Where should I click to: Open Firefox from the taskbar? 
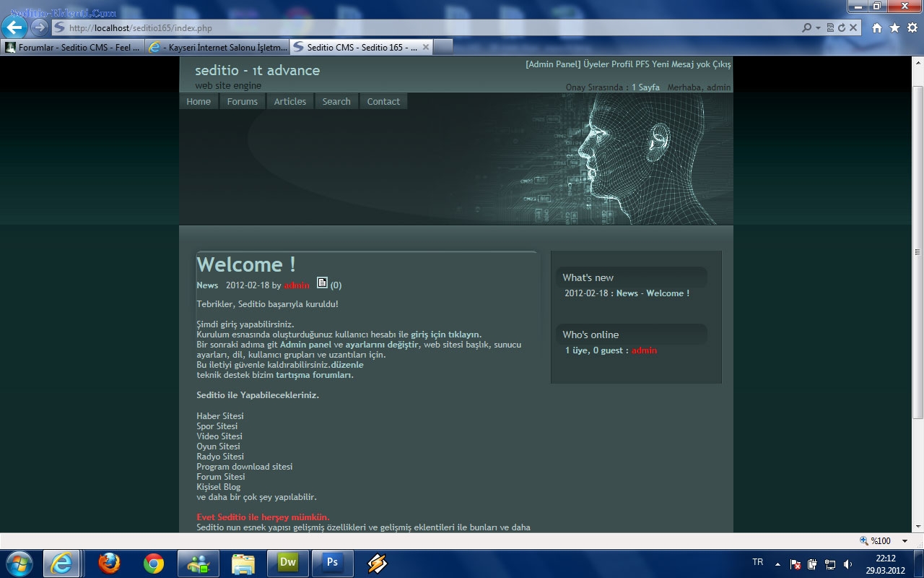[x=110, y=563]
